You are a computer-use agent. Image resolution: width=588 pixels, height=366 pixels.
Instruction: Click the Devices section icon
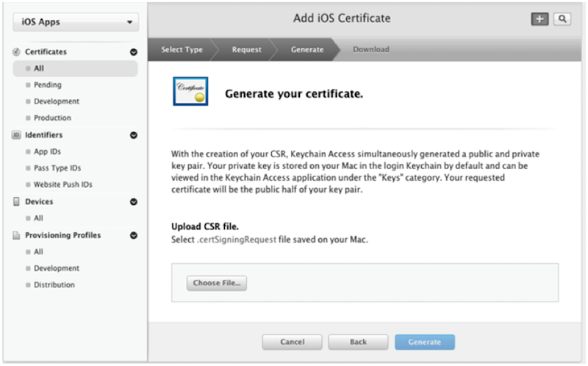point(16,201)
